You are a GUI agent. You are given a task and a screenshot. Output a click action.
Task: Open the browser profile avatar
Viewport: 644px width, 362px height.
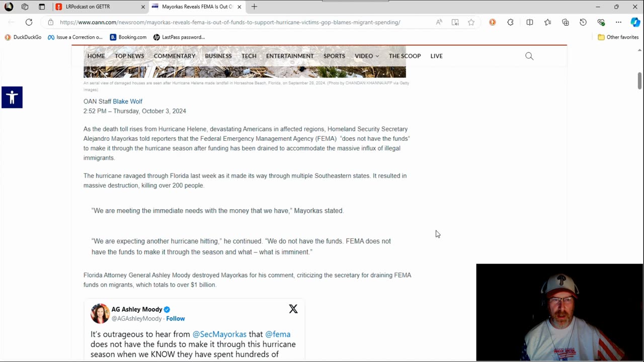click(x=9, y=7)
